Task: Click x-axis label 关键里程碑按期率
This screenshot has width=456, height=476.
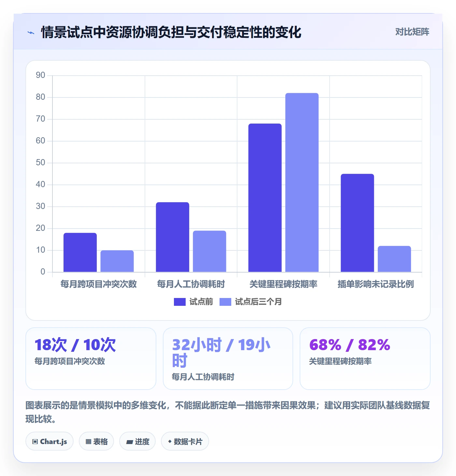Action: 283,284
